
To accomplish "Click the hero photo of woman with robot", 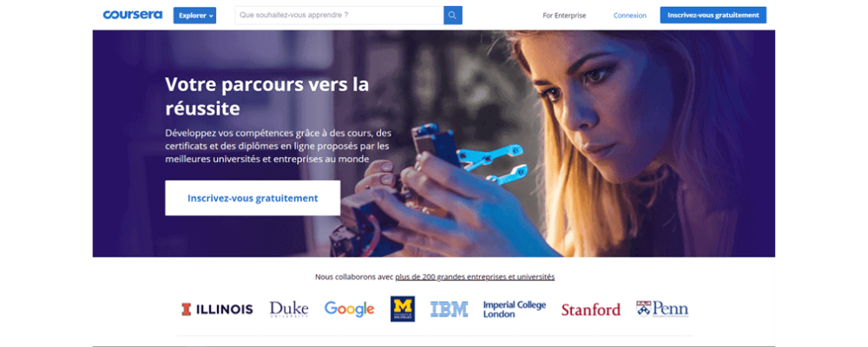I will (x=554, y=143).
